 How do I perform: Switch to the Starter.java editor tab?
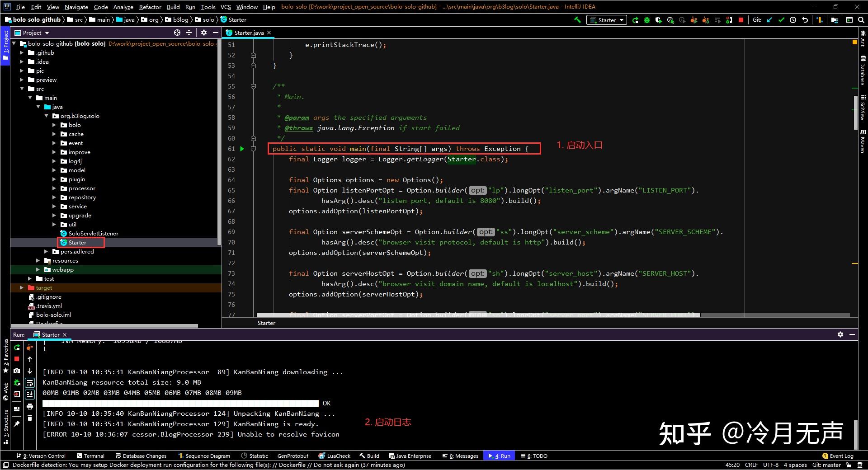[249, 33]
